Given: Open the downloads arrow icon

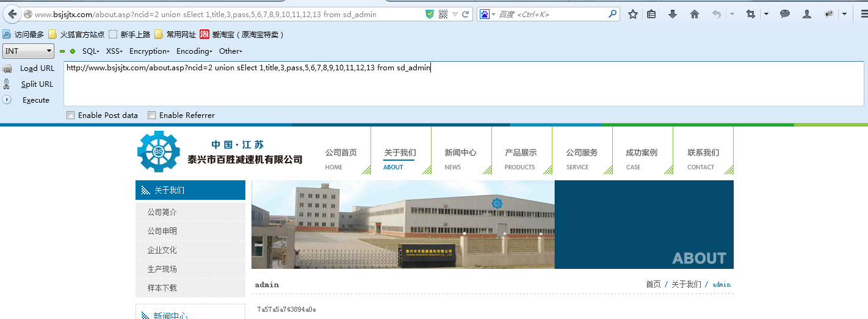Looking at the screenshot, I should 673,14.
